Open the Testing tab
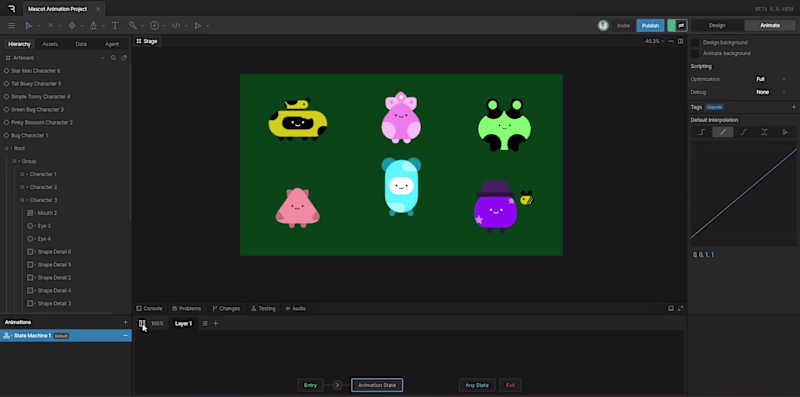The image size is (800, 397). (x=263, y=309)
